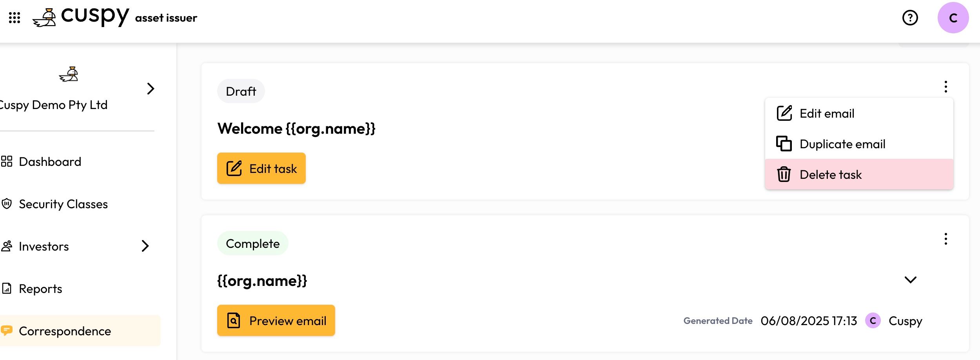Click the small Cuspy author avatar
The width and height of the screenshot is (980, 360).
tap(873, 321)
